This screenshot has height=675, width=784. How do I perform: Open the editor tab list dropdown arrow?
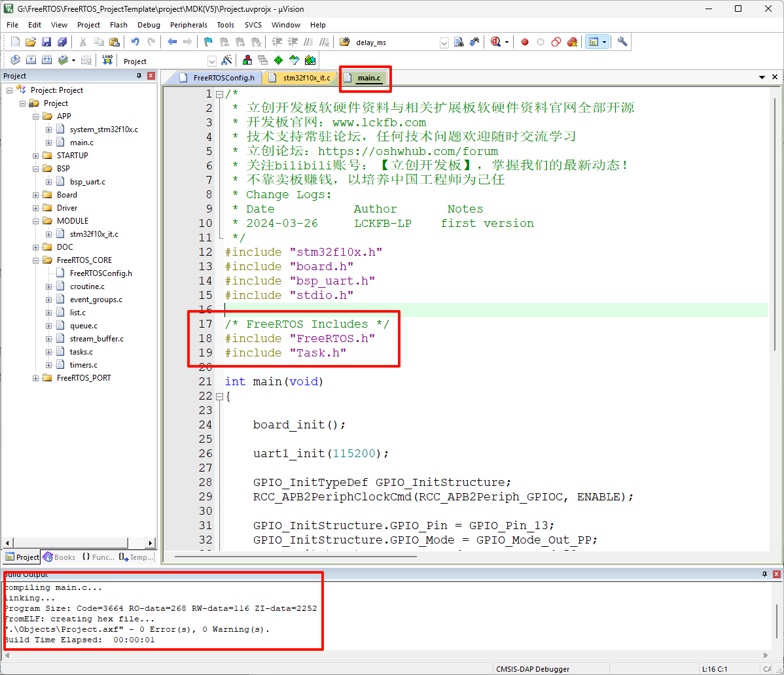762,77
